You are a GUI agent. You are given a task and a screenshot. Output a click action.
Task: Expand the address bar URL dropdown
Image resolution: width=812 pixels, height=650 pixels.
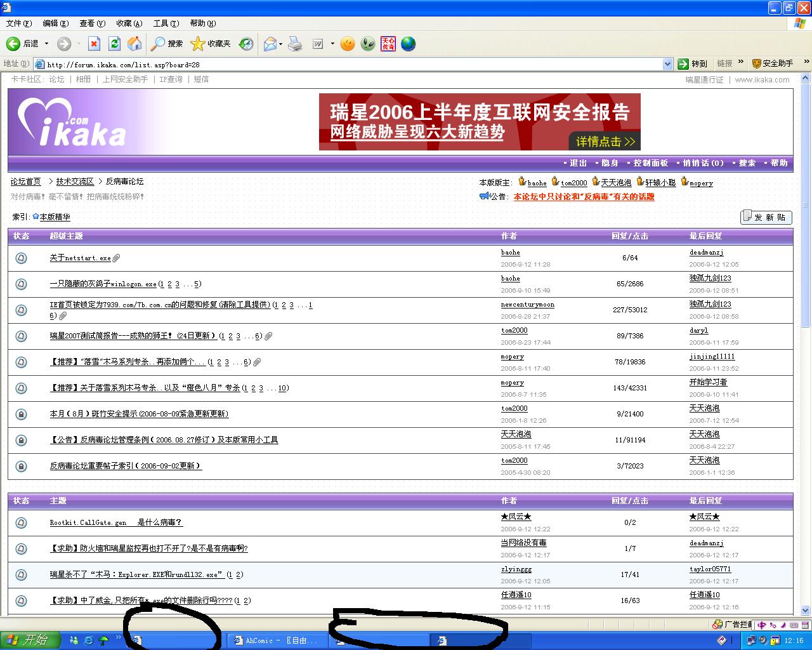pos(667,64)
